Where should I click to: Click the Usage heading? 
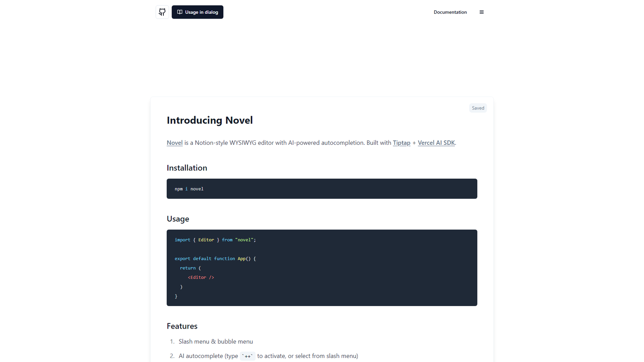pyautogui.click(x=178, y=219)
